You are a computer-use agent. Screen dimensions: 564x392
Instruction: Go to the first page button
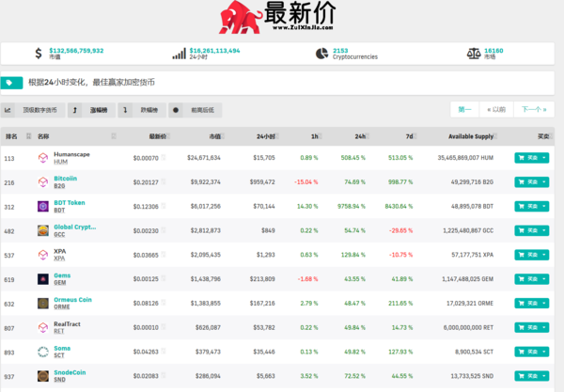point(464,109)
